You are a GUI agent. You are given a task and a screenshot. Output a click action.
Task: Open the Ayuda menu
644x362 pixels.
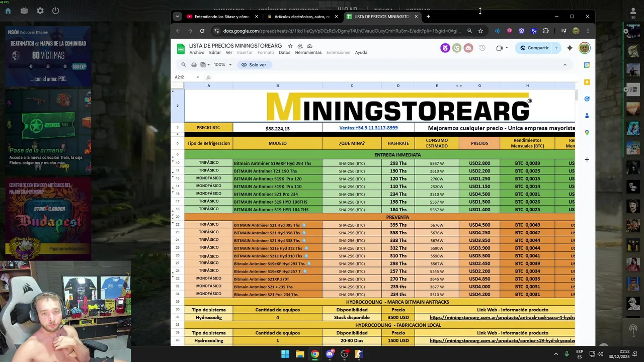pyautogui.click(x=361, y=53)
